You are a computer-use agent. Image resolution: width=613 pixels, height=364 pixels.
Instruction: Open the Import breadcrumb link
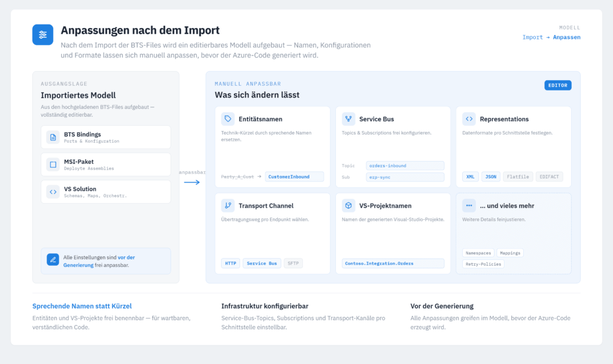(x=532, y=37)
